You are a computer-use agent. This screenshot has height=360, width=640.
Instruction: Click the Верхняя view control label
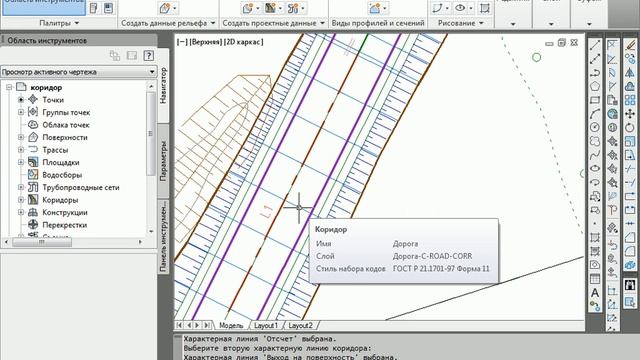206,42
